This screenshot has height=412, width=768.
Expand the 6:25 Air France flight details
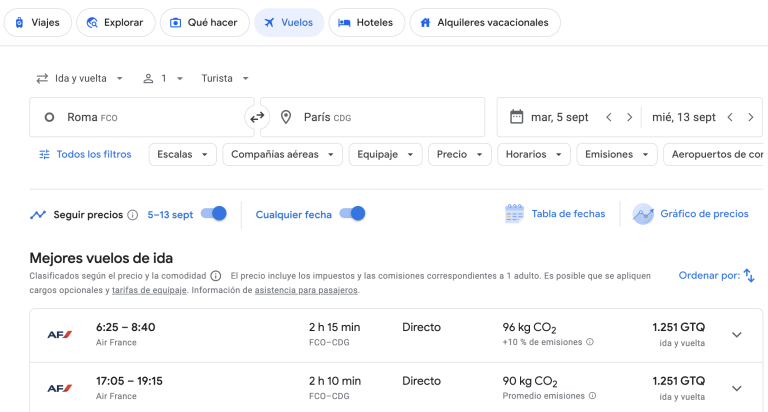click(737, 334)
